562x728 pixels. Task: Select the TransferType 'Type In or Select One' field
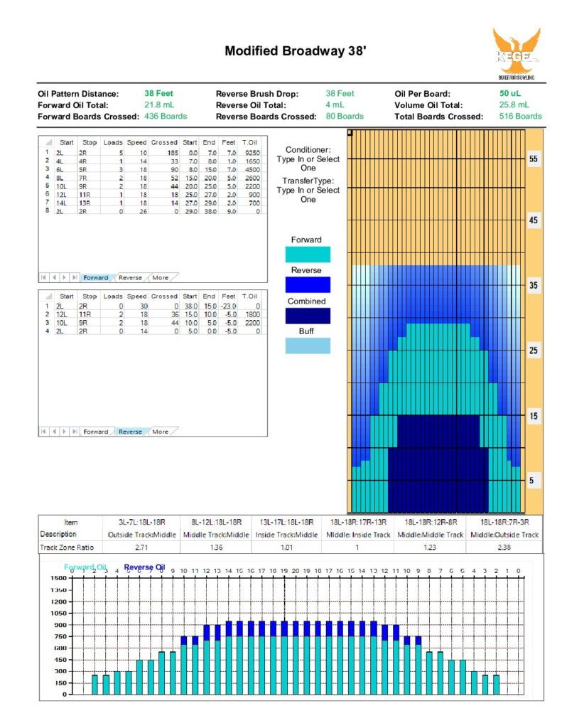[x=308, y=195]
